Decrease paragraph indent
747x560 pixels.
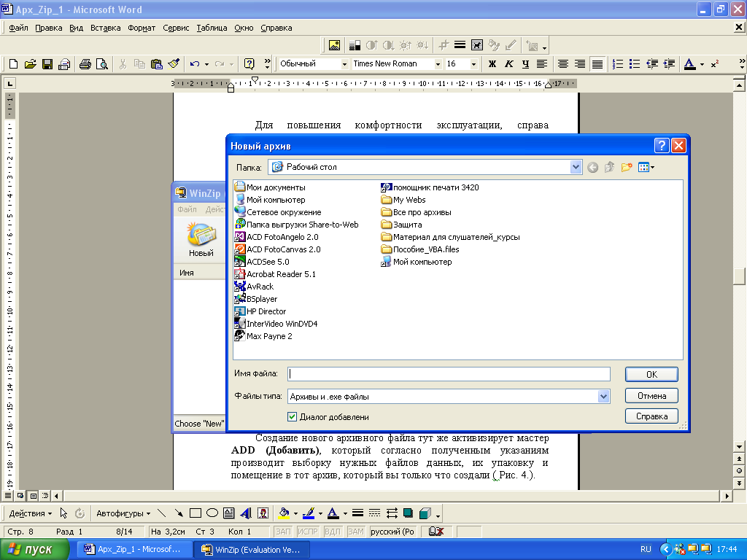pyautogui.click(x=651, y=64)
